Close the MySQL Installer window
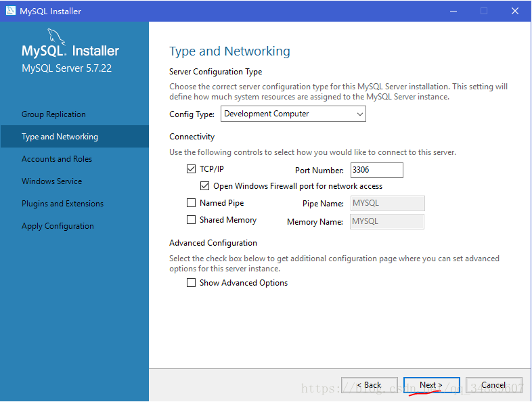The width and height of the screenshot is (532, 402). (x=515, y=11)
